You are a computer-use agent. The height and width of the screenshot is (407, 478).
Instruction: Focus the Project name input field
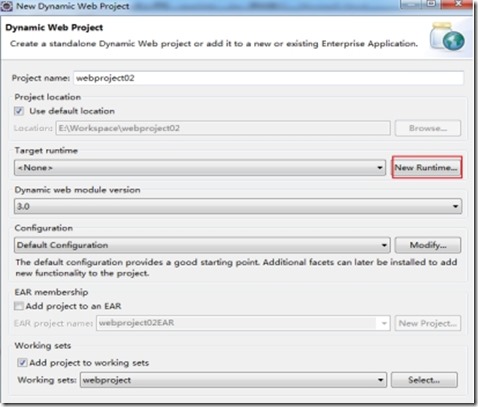click(268, 78)
